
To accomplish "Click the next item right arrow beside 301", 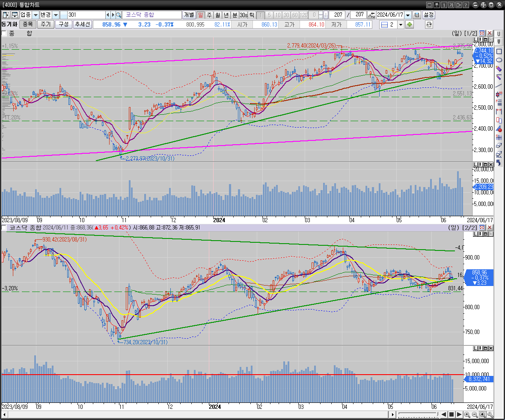I will [x=113, y=15].
